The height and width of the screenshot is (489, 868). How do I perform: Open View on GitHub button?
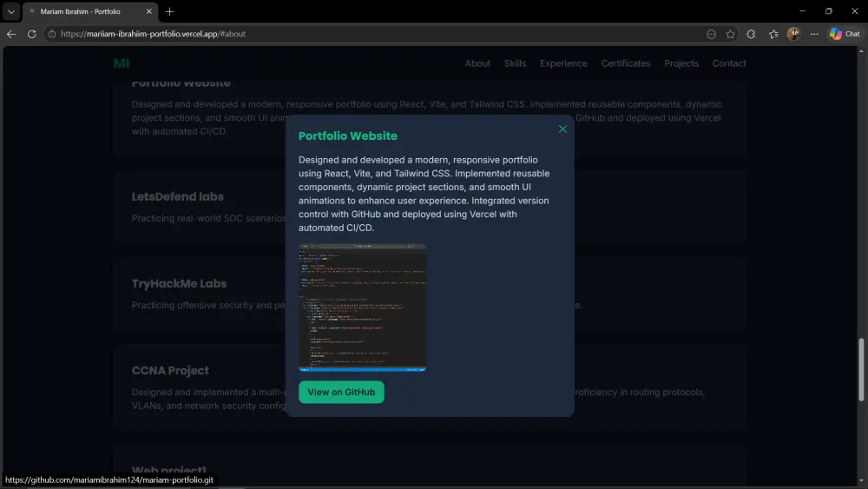341,392
